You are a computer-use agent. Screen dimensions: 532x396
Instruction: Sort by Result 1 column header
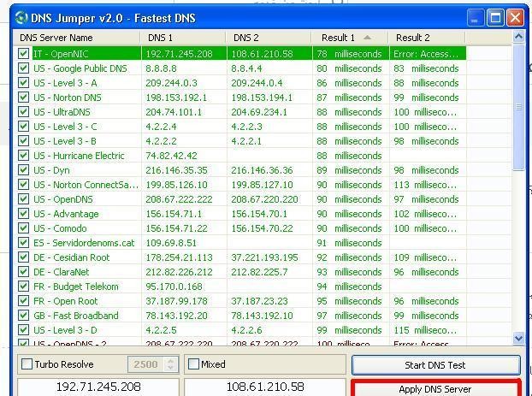click(350, 38)
